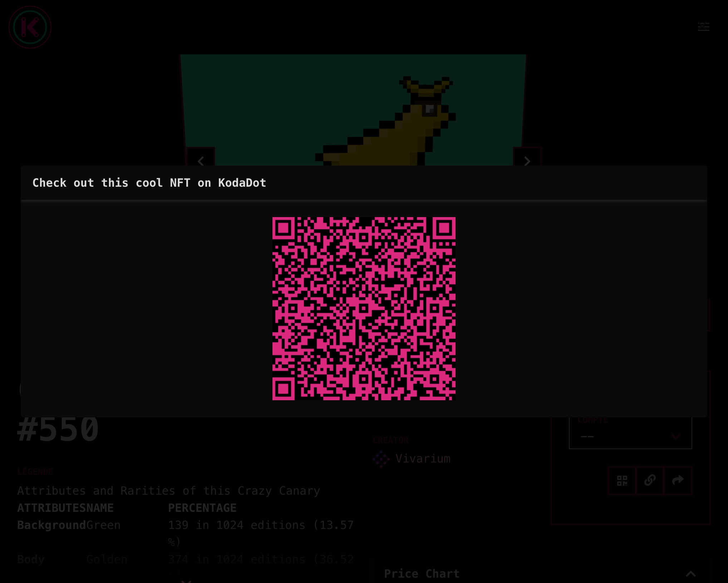728x583 pixels.
Task: Open the hamburger navigation menu
Action: pyautogui.click(x=703, y=26)
